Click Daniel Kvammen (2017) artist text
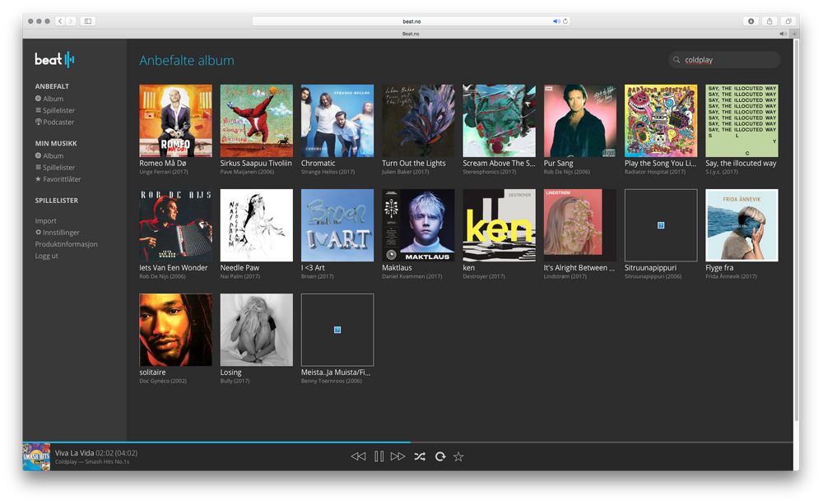Screen dimensions: 823x504 tap(412, 276)
